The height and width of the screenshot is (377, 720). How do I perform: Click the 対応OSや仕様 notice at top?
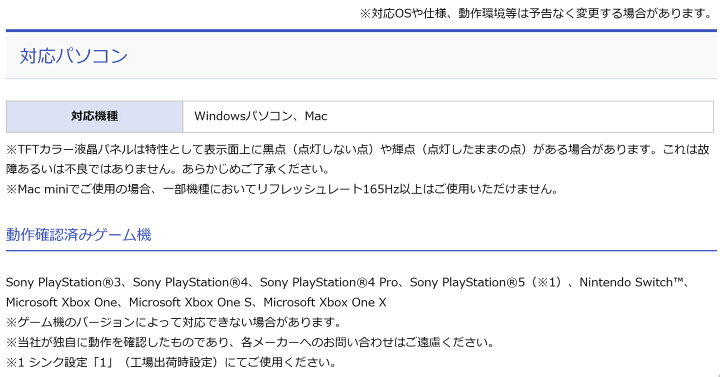click(x=536, y=13)
